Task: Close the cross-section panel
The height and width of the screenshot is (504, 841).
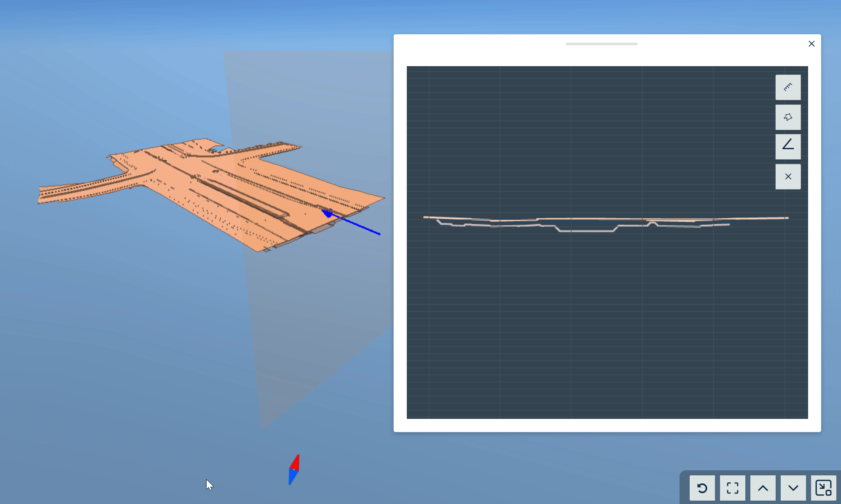Action: click(811, 44)
